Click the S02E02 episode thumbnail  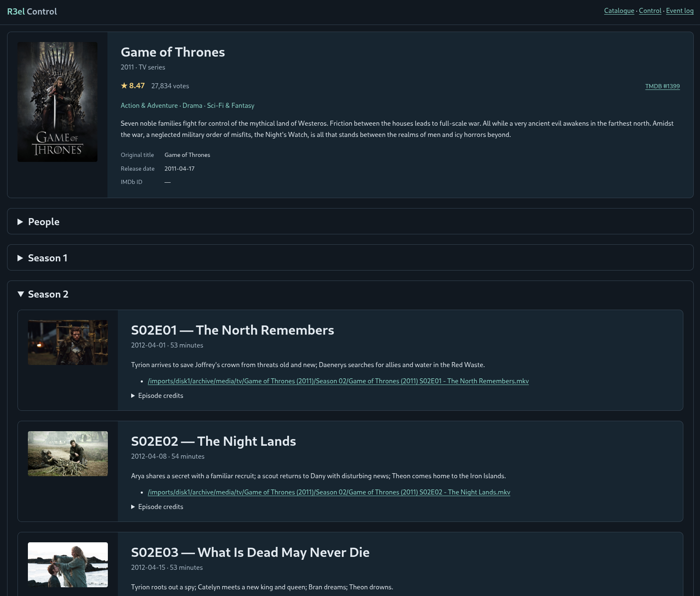pos(68,454)
